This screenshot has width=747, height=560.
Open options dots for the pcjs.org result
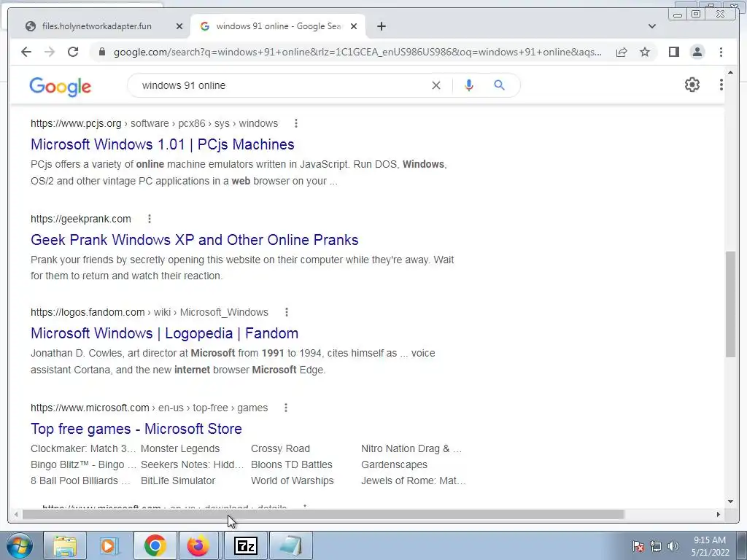click(x=296, y=123)
